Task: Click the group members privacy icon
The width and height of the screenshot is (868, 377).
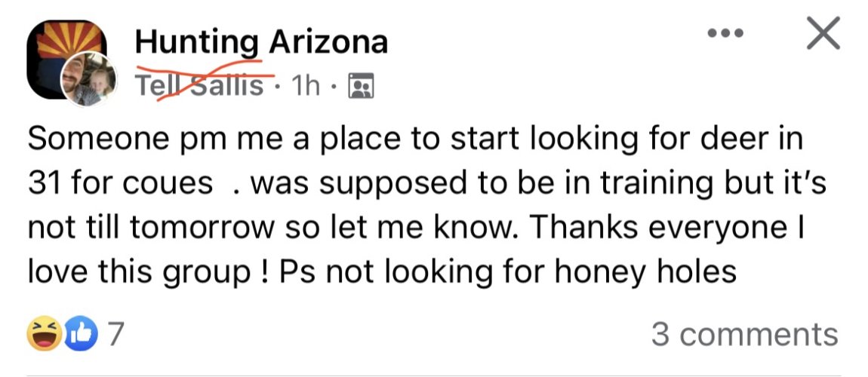Action: 360,86
